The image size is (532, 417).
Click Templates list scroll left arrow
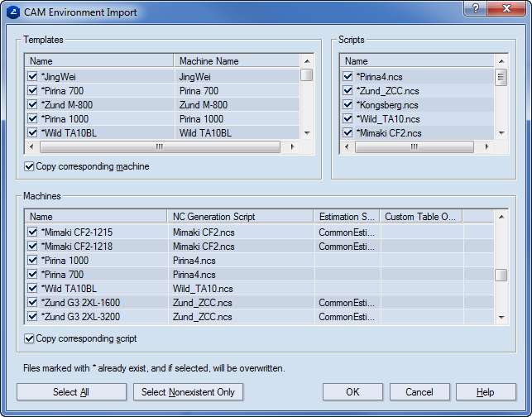(x=31, y=147)
